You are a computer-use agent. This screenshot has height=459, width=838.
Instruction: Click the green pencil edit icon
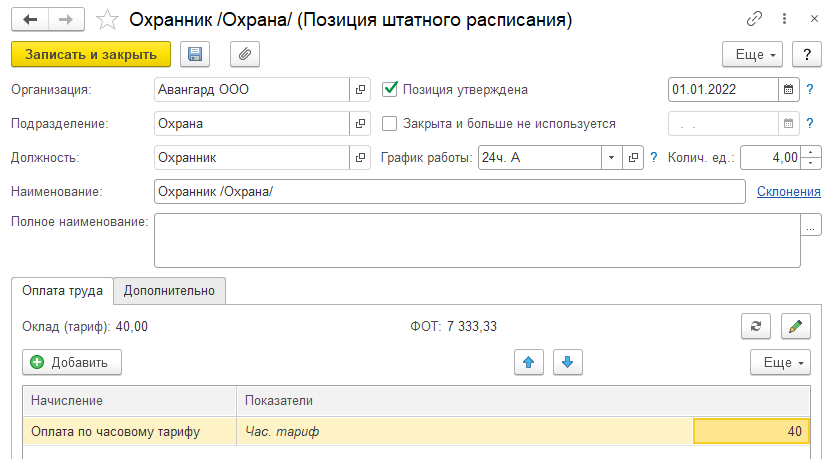coord(795,326)
